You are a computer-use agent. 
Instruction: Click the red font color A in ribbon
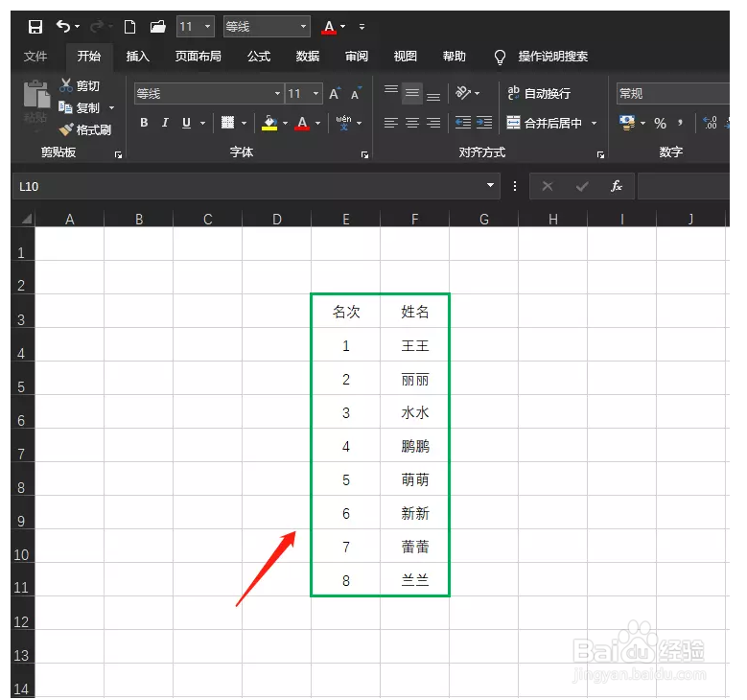coord(302,123)
